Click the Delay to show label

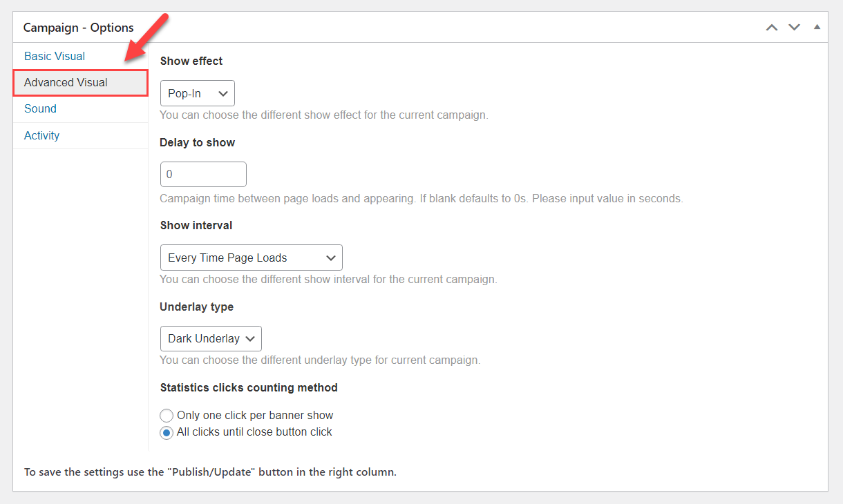pos(198,142)
